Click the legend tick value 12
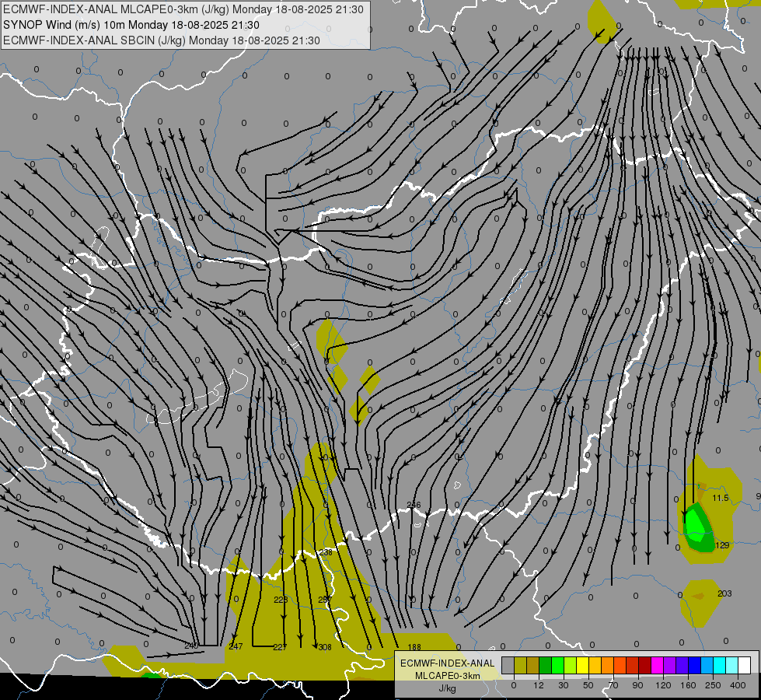 (x=539, y=685)
